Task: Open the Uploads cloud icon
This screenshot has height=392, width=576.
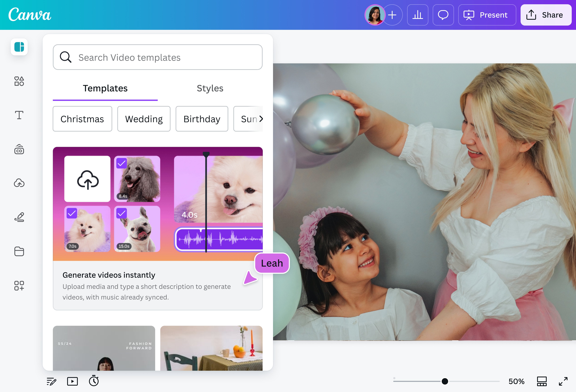Action: point(19,183)
